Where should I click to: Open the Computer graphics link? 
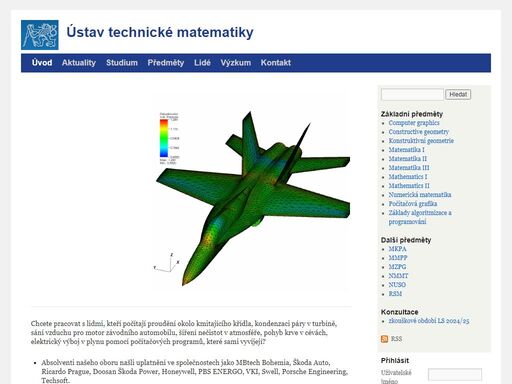414,123
